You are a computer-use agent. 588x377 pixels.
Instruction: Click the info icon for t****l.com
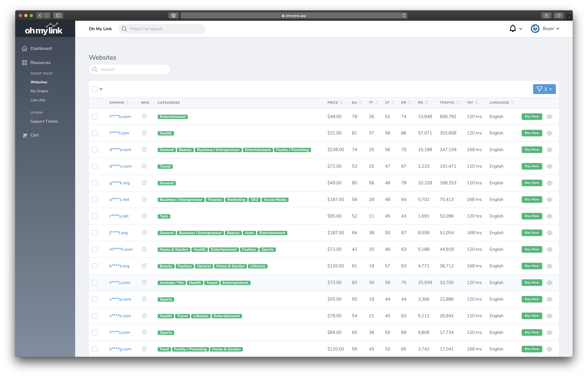[144, 133]
